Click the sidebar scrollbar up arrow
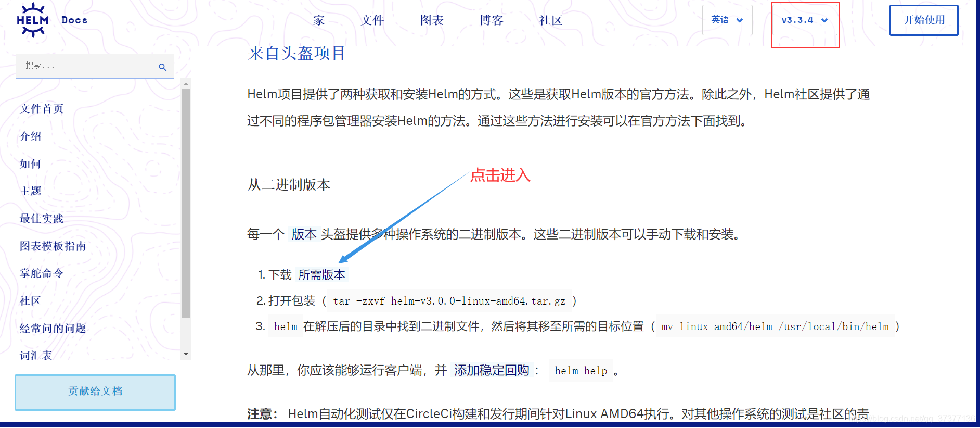 (x=186, y=83)
